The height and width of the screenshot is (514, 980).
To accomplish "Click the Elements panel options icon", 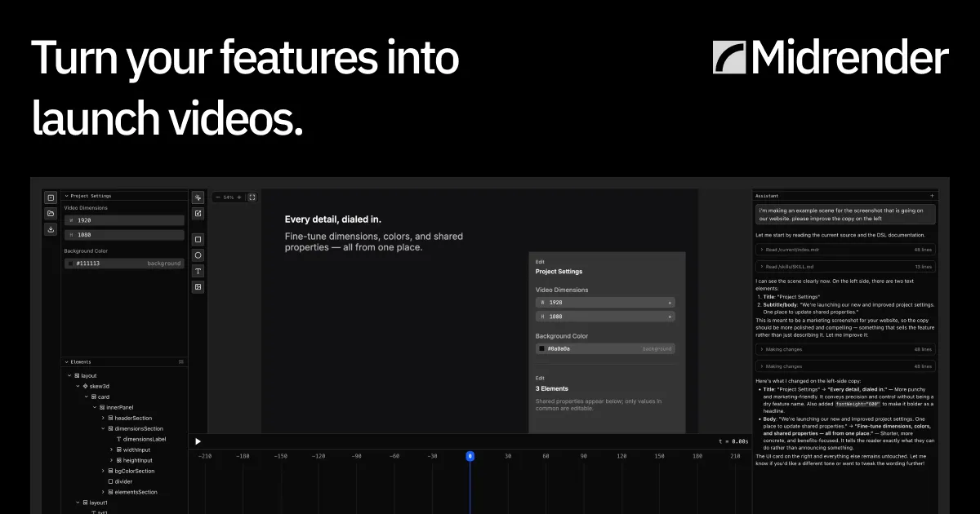I will (x=181, y=361).
